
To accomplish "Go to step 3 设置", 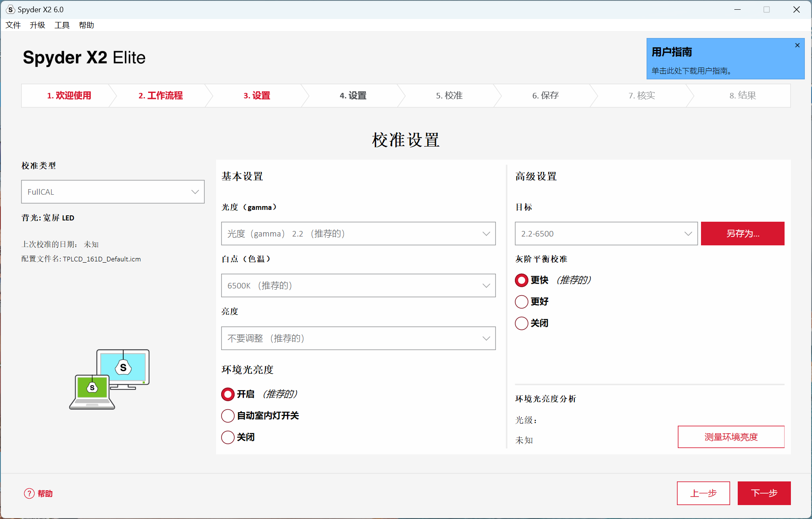I will pyautogui.click(x=257, y=95).
